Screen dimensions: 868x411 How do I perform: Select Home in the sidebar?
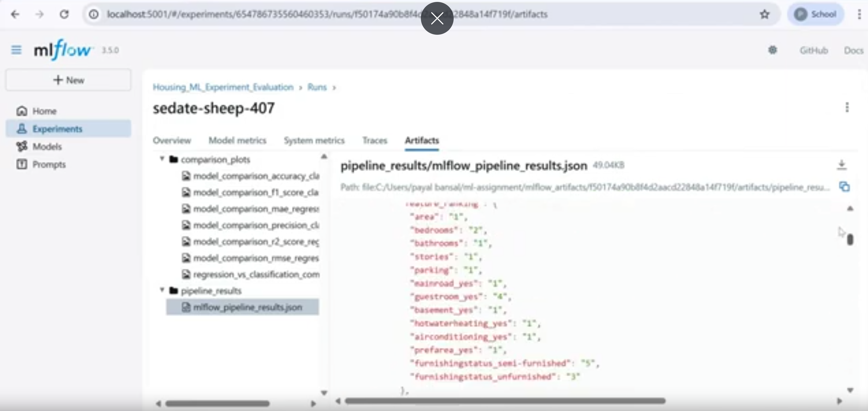tap(44, 110)
